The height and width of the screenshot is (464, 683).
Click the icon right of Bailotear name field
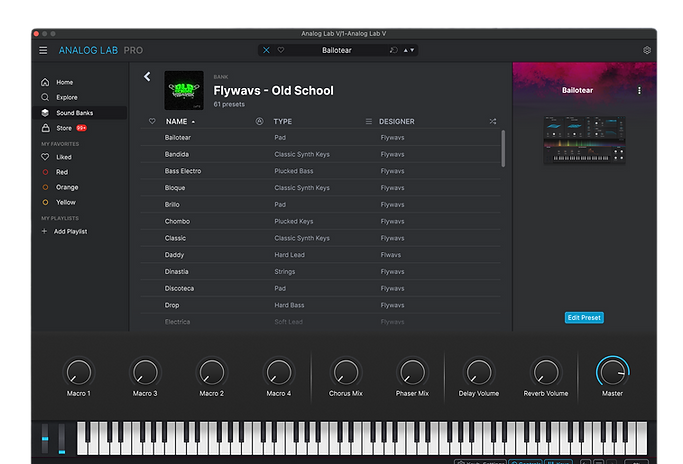[393, 50]
